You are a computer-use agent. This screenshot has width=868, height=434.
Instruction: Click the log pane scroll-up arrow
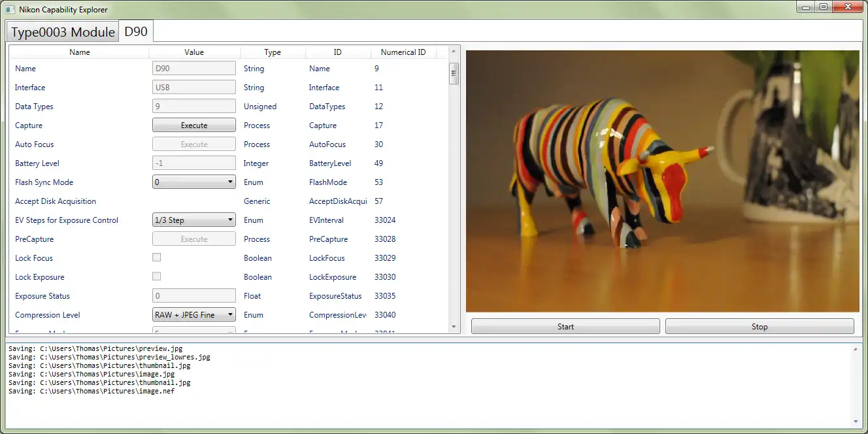(x=856, y=350)
